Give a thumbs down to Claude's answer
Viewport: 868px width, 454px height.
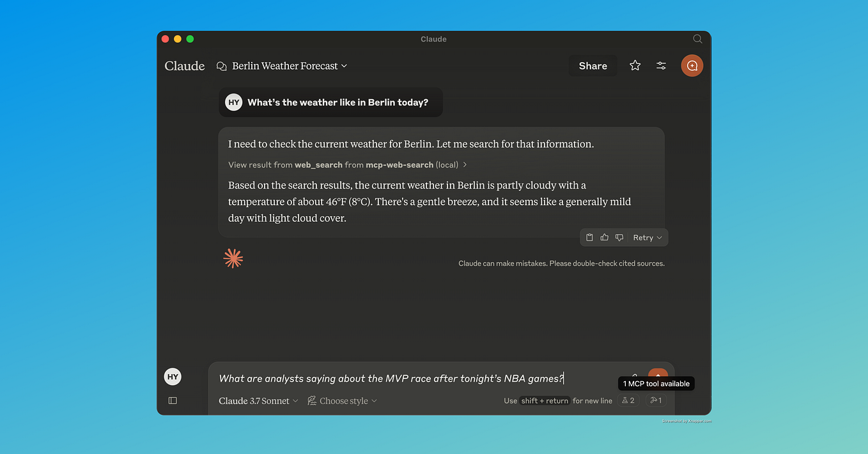(x=619, y=237)
